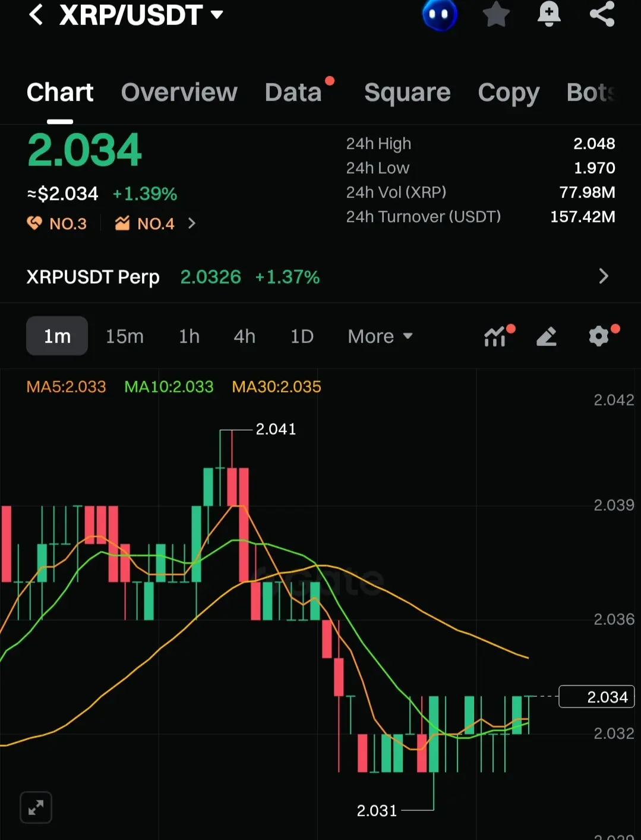Image resolution: width=641 pixels, height=840 pixels.
Task: Tap the MA10:2.033 indicator label
Action: coord(169,387)
